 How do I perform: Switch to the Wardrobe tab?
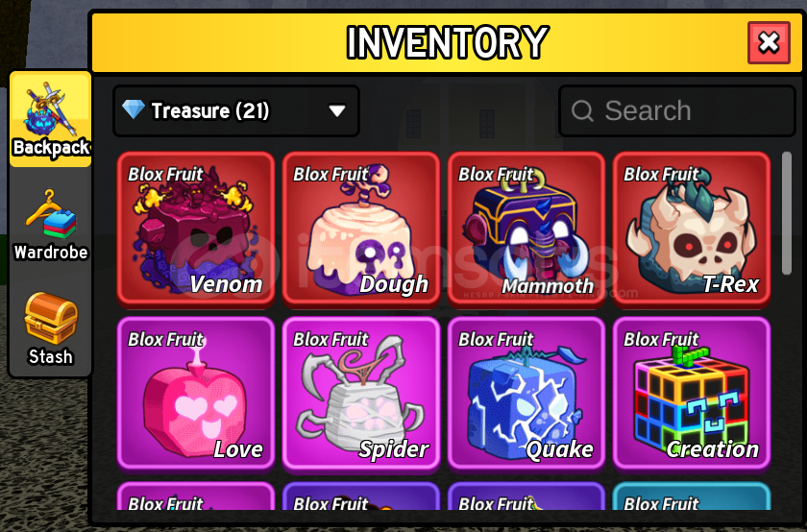pos(50,225)
